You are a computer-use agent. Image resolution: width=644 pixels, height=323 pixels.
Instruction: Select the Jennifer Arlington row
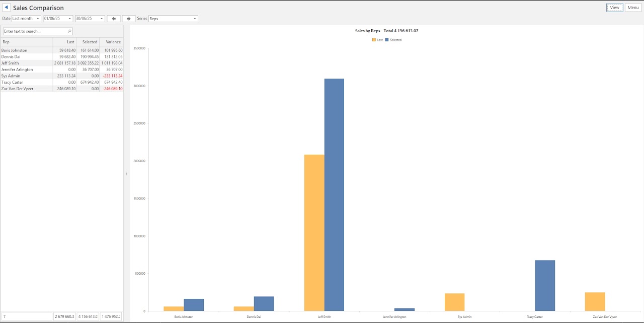pos(61,70)
